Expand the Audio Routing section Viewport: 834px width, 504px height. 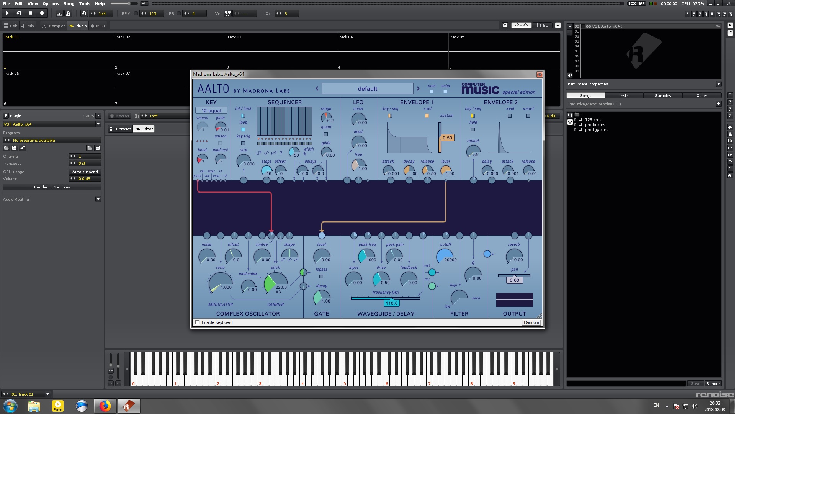98,199
